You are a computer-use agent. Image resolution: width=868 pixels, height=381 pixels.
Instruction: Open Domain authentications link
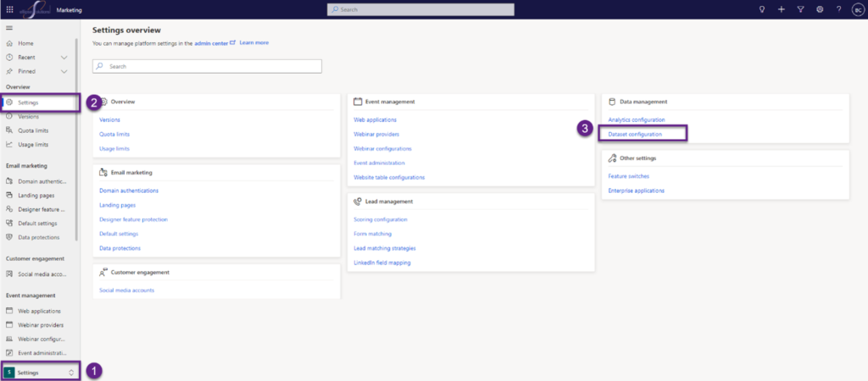click(x=129, y=190)
